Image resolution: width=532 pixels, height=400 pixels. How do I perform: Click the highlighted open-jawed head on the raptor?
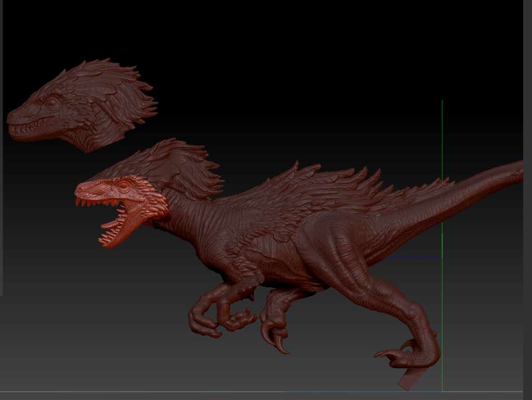click(121, 210)
